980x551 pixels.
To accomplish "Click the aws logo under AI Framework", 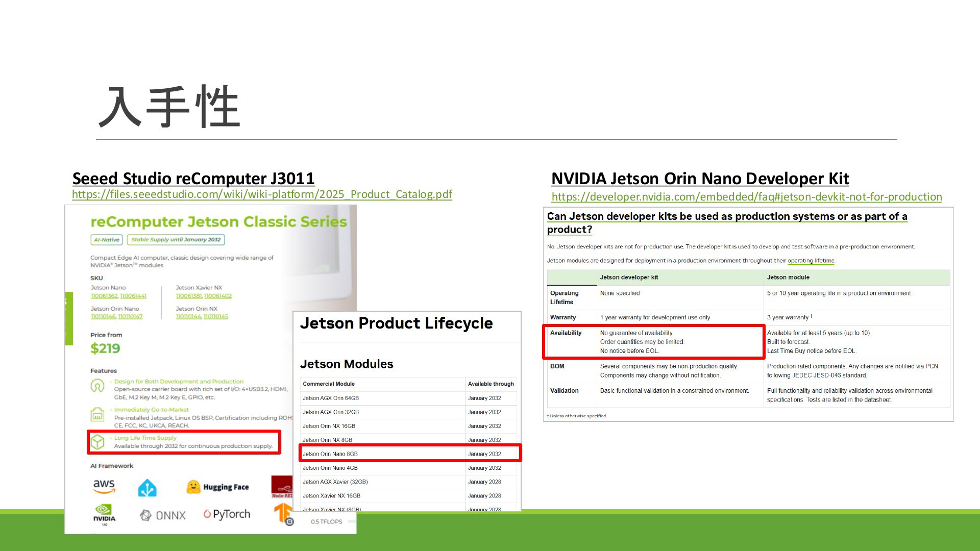I will (x=104, y=486).
